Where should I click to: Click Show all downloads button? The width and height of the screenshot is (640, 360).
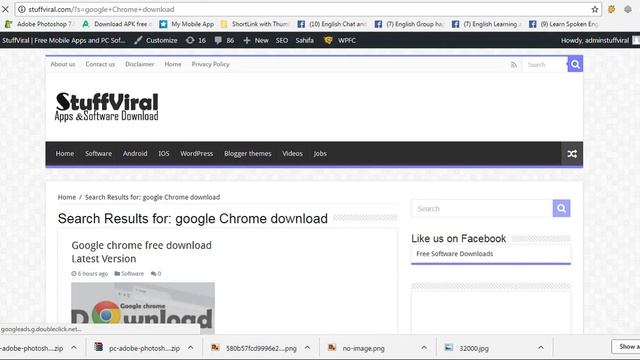(x=626, y=347)
